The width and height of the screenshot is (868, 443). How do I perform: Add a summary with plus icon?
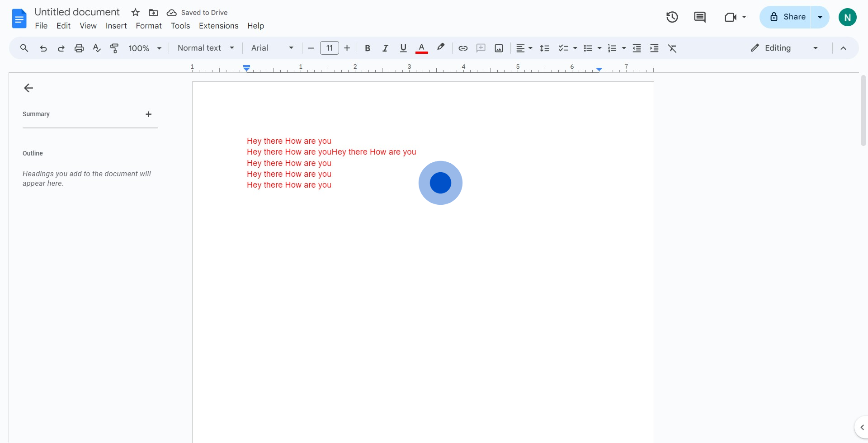148,114
